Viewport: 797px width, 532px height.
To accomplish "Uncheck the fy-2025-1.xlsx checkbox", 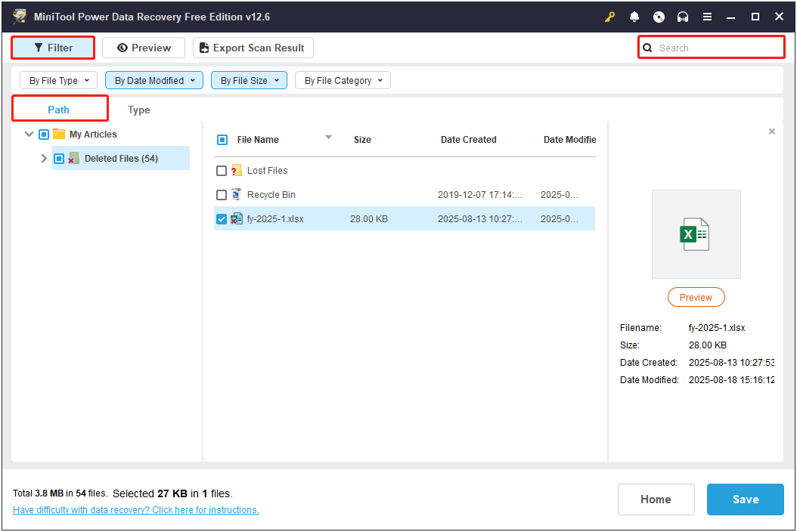I will click(x=222, y=218).
